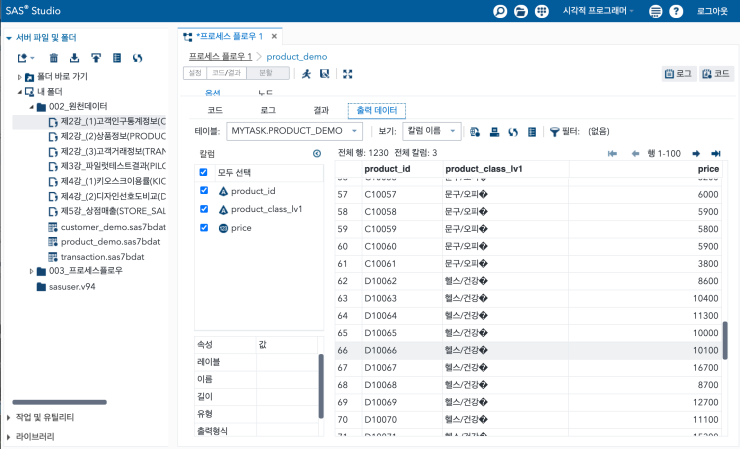
Task: Select the 코드/결과 view button
Action: click(227, 73)
